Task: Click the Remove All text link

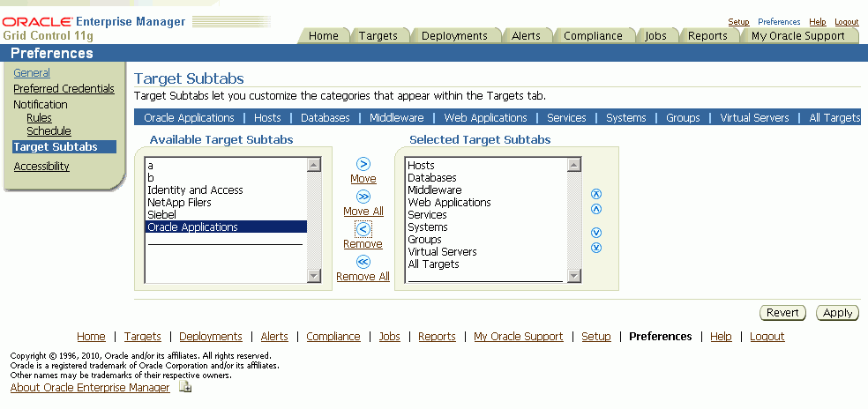Action: 363,277
